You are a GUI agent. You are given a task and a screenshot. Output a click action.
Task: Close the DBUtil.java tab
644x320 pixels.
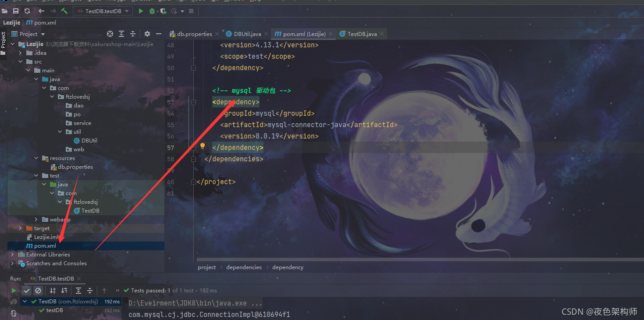[x=266, y=34]
